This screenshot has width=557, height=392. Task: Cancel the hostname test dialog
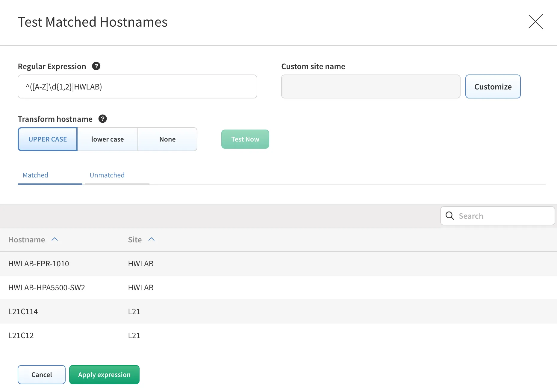41,374
